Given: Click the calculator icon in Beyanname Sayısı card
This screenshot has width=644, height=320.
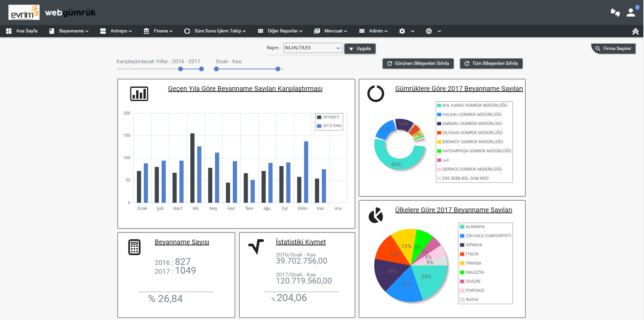Looking at the screenshot, I should (135, 247).
